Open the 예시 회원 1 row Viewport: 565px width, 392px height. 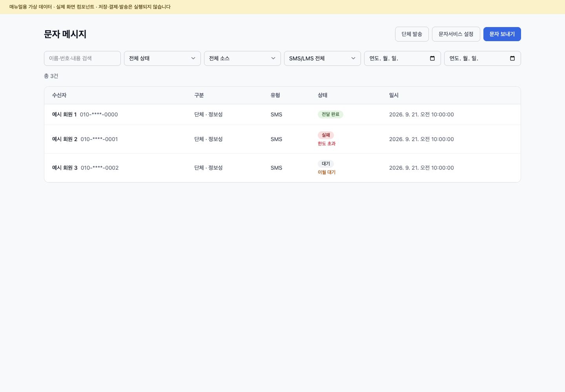click(282, 114)
